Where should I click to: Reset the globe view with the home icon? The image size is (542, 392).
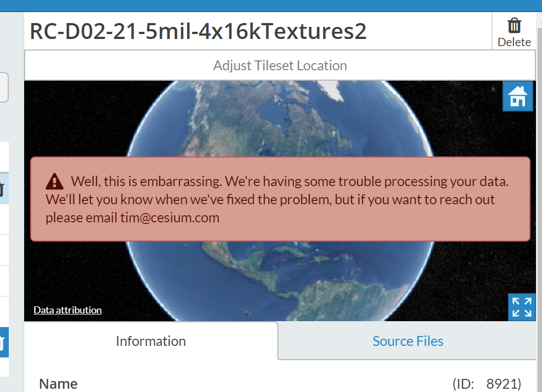[x=517, y=96]
